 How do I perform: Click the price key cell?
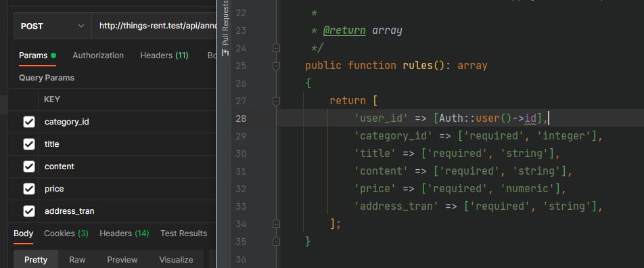coord(127,189)
